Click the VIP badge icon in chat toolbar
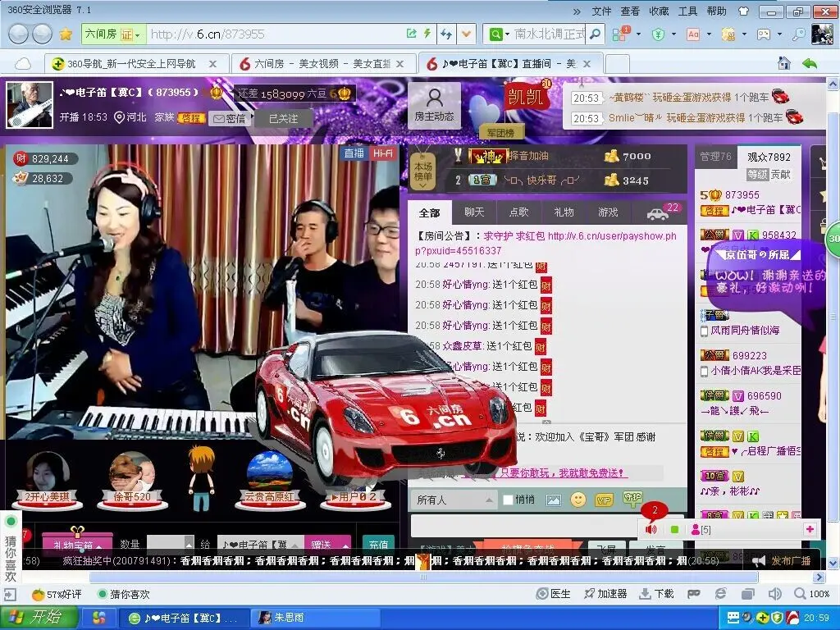 (x=604, y=500)
